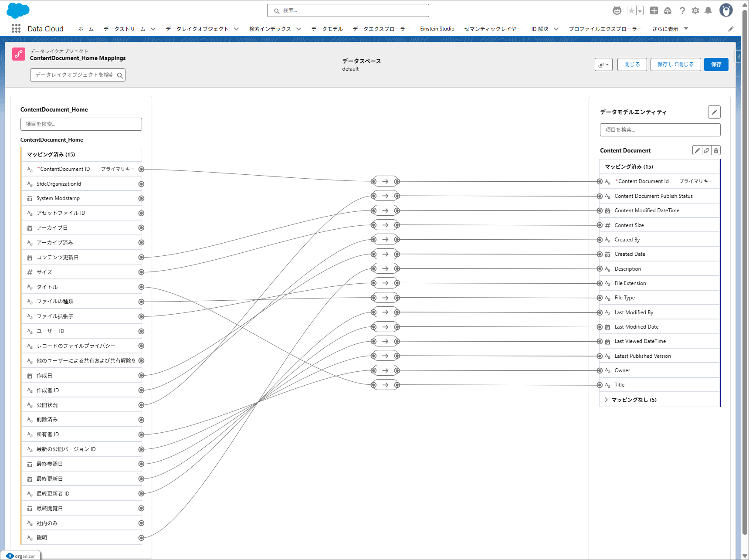Click the link icon beside Content Document
Screen dimensions: 749x560
(706, 150)
